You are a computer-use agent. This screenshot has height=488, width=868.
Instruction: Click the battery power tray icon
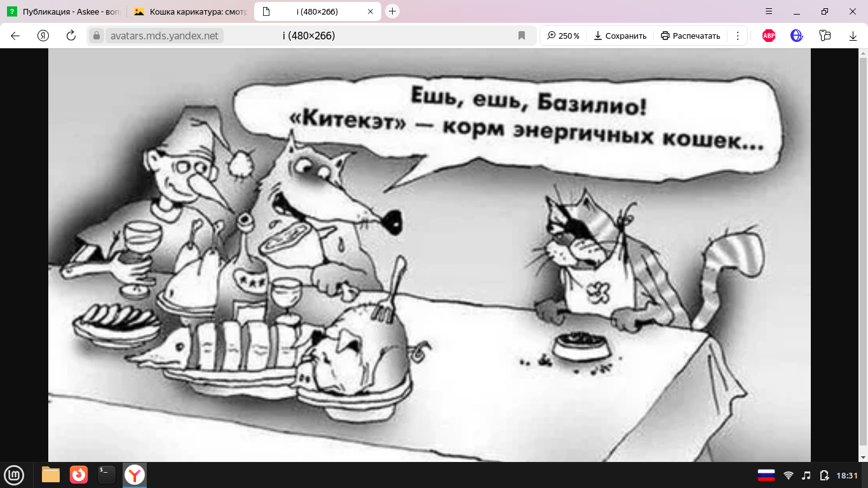pyautogui.click(x=824, y=475)
